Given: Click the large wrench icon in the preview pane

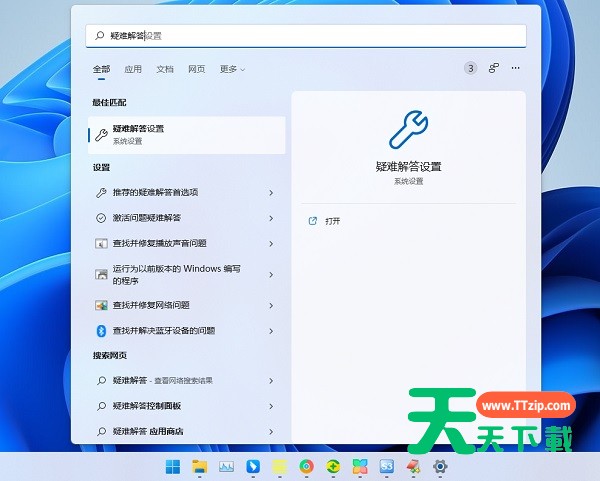Looking at the screenshot, I should tap(408, 130).
